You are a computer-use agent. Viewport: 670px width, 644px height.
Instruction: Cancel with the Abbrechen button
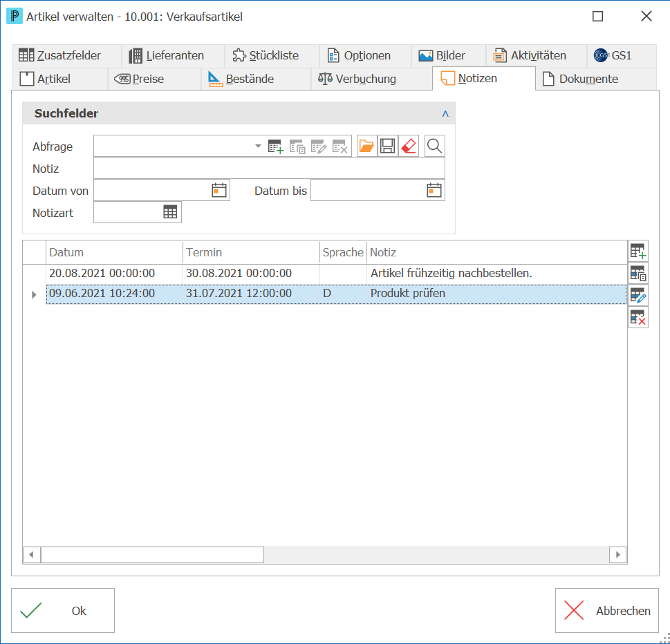[607, 610]
